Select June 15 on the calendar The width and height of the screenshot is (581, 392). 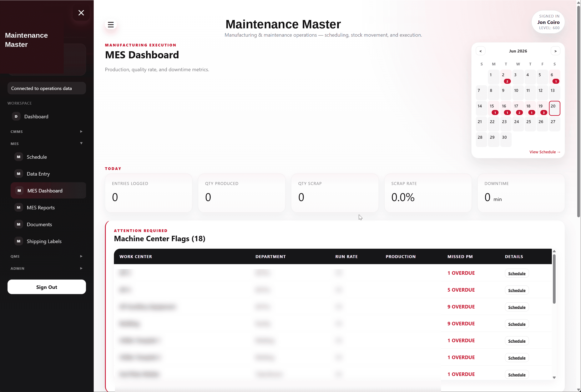[x=494, y=109]
